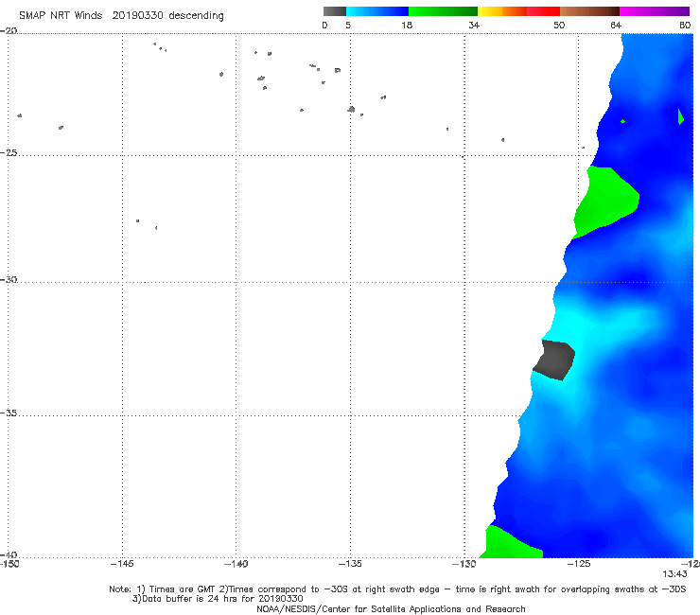Click the latitude label '-25'

pos(9,152)
